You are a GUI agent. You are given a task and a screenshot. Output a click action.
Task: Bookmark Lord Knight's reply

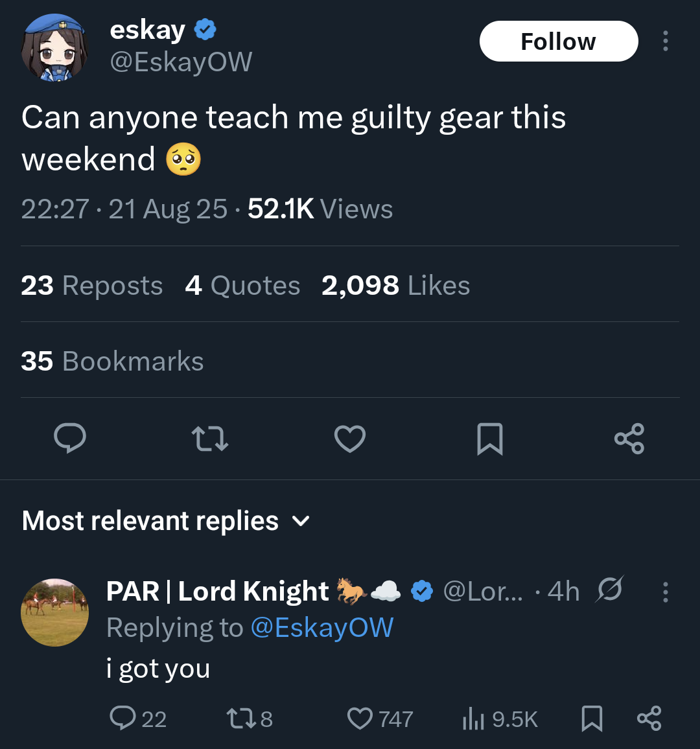click(x=592, y=718)
